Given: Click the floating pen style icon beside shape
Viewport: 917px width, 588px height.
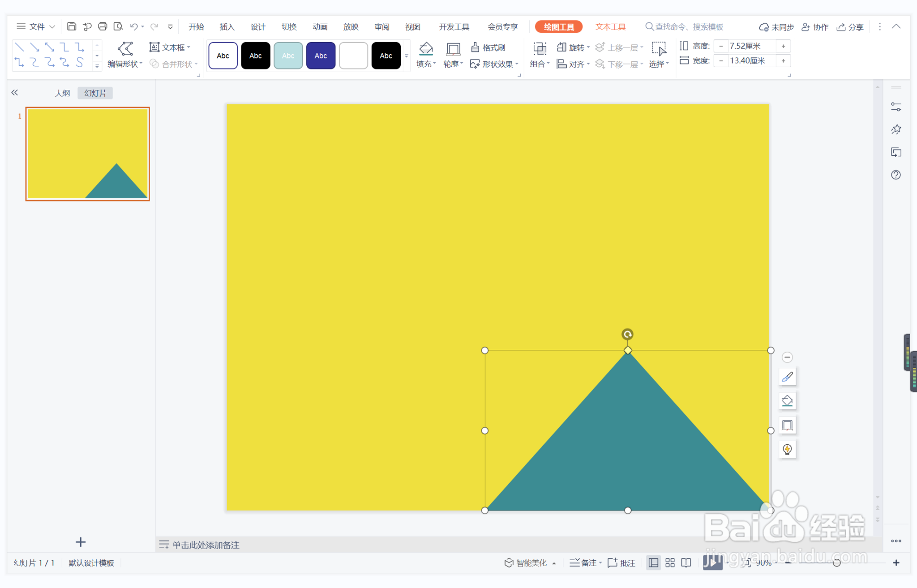Looking at the screenshot, I should click(787, 377).
